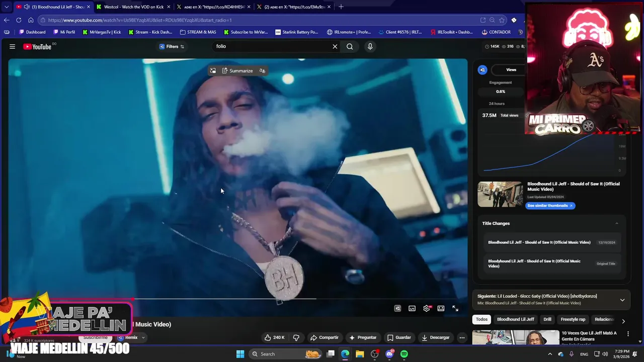The image size is (644, 362).
Task: Switch to theater mode view
Action: click(441, 308)
